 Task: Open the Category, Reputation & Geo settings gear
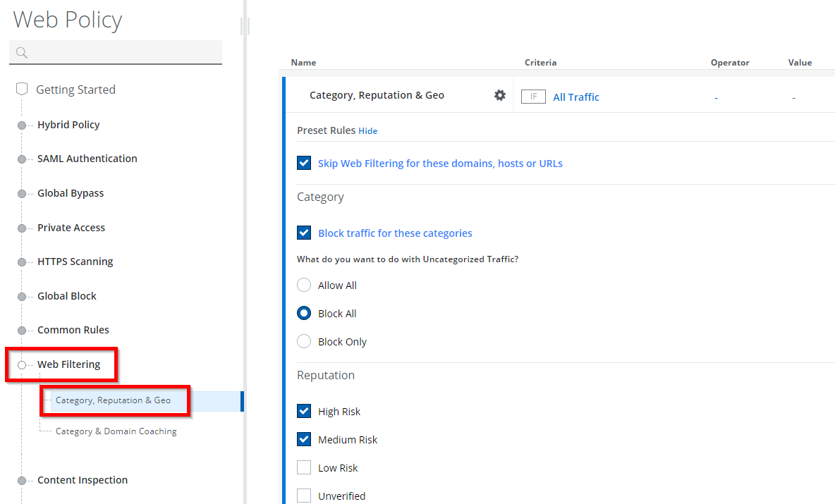(x=500, y=95)
